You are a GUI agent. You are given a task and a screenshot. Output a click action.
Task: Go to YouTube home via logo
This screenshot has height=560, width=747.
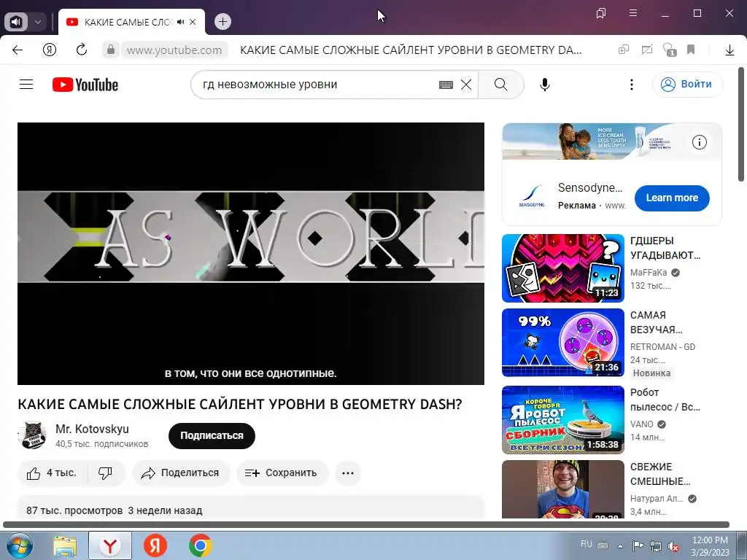point(85,85)
